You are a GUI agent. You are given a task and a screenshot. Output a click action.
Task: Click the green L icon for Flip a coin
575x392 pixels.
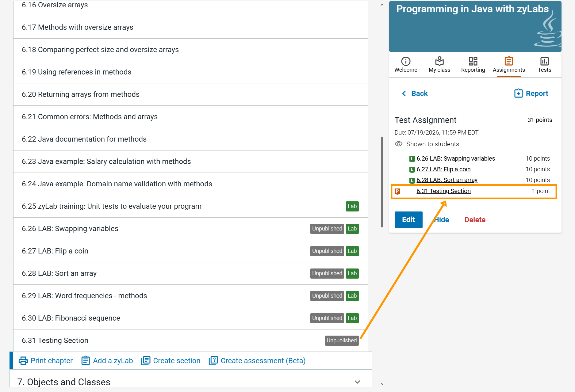tap(412, 169)
